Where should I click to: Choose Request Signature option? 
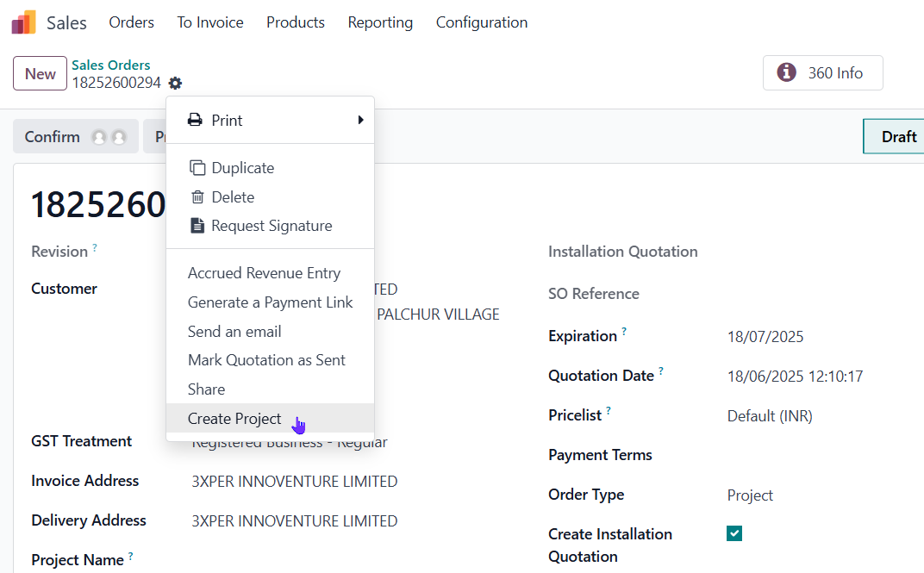[x=270, y=226]
